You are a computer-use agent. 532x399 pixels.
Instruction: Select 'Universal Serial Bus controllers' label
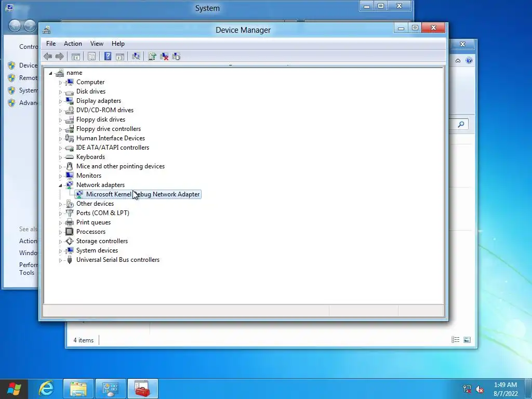pyautogui.click(x=118, y=260)
